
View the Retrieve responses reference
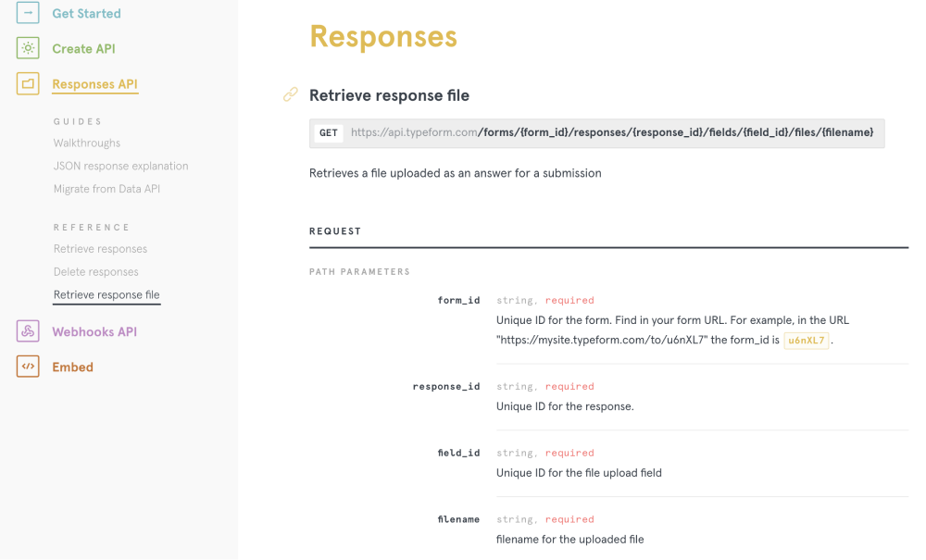(100, 249)
